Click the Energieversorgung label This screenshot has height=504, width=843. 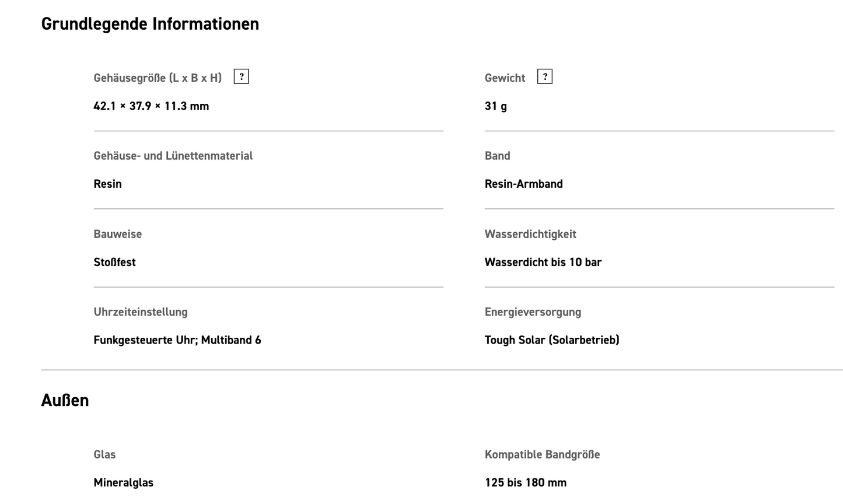coord(533,311)
